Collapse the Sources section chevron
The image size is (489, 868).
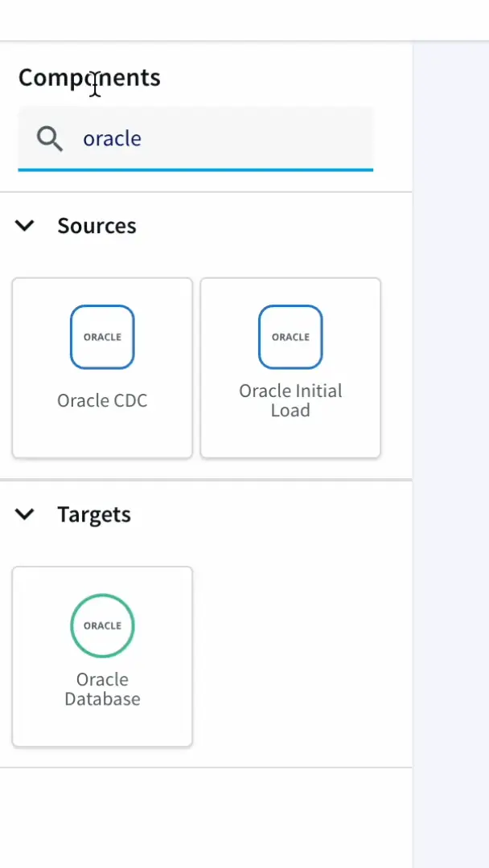pos(26,226)
